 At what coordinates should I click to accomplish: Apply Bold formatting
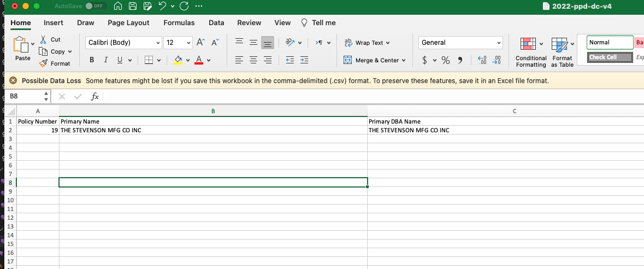pos(92,60)
